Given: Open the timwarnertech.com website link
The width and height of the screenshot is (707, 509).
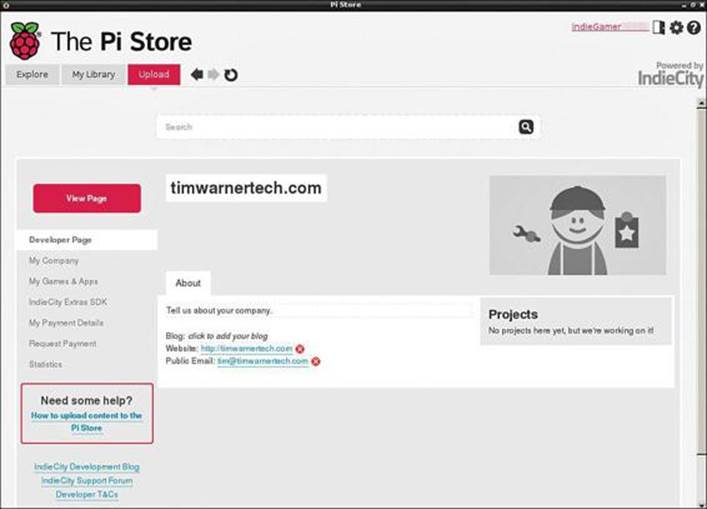Looking at the screenshot, I should point(247,349).
